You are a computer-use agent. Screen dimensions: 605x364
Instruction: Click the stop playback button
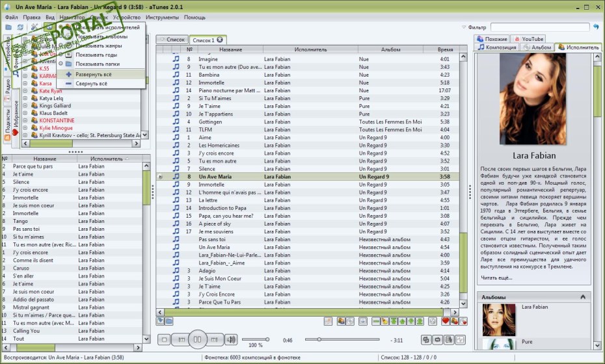click(x=165, y=339)
